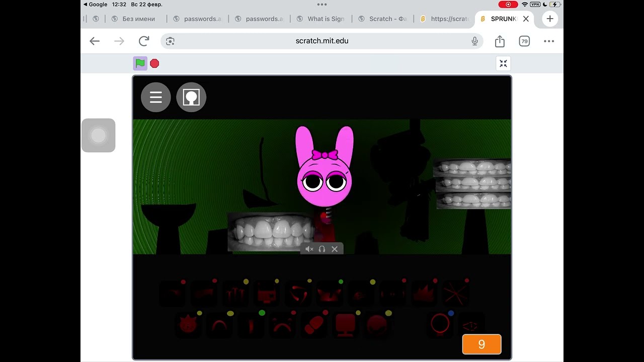Select the three red spikes sound icon
Image resolution: width=644 pixels, height=362 pixels.
pos(235,294)
